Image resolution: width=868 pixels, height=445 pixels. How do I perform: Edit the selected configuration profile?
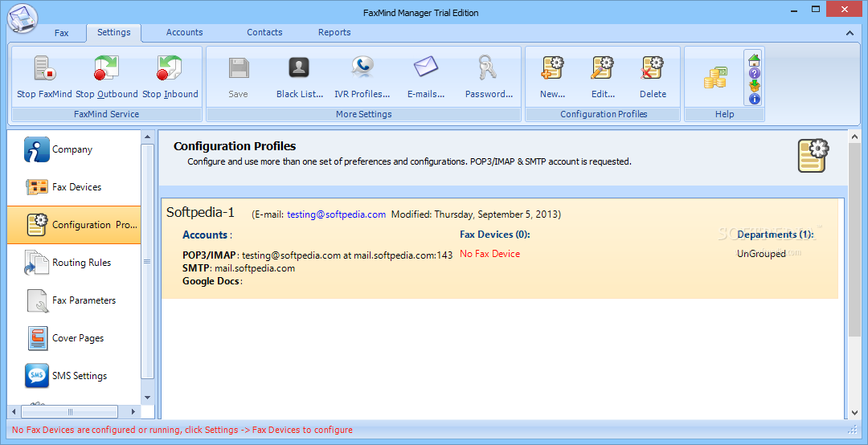click(603, 77)
